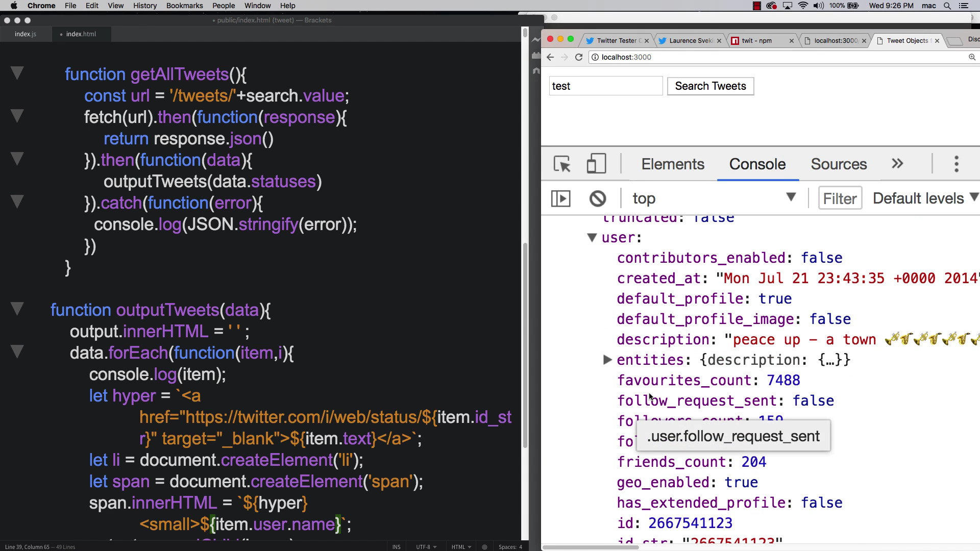This screenshot has height=551, width=980.
Task: Reload the localhost:3000 page
Action: pyautogui.click(x=579, y=57)
